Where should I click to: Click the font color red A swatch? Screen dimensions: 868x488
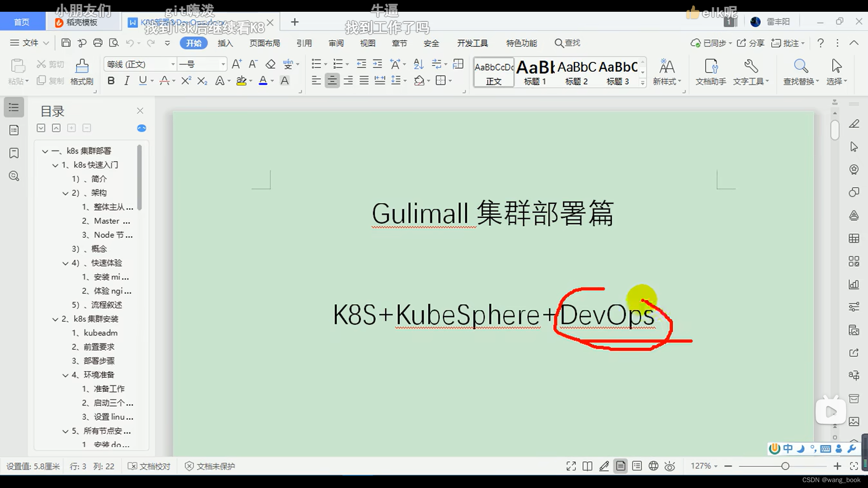263,80
